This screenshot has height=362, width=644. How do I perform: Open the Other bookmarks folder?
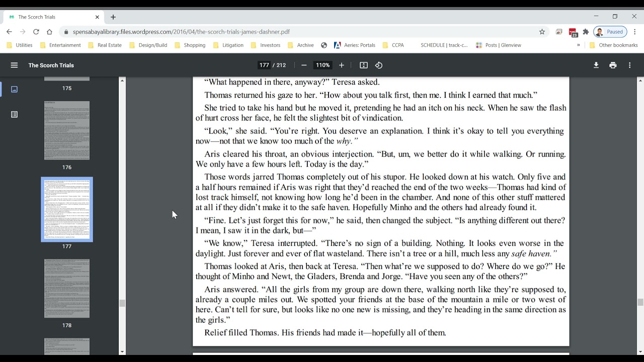click(x=613, y=45)
